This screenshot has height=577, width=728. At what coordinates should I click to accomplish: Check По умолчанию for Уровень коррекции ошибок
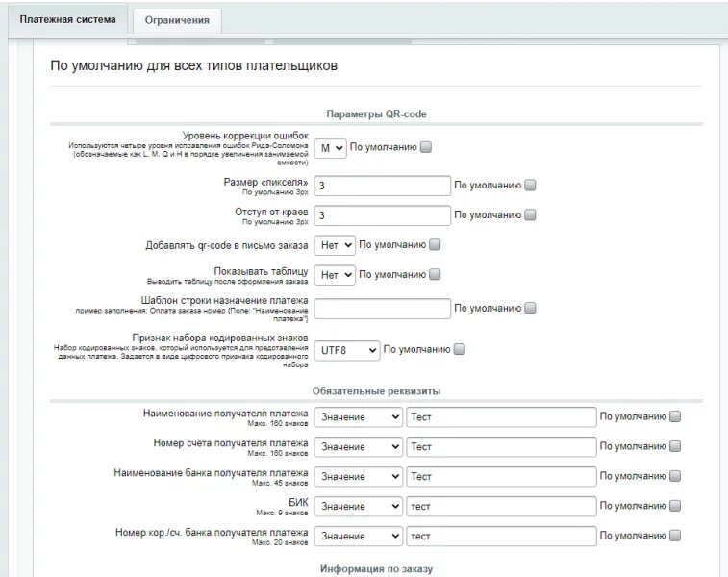427,148
